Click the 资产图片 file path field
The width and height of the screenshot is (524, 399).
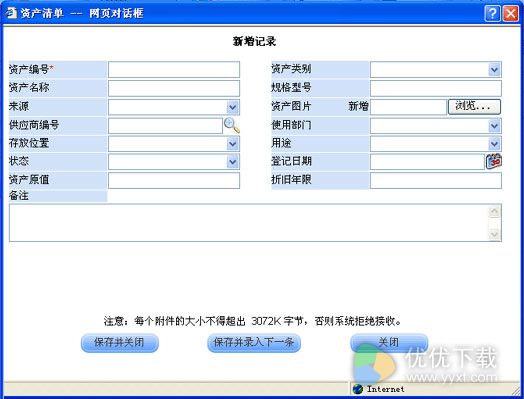408,107
